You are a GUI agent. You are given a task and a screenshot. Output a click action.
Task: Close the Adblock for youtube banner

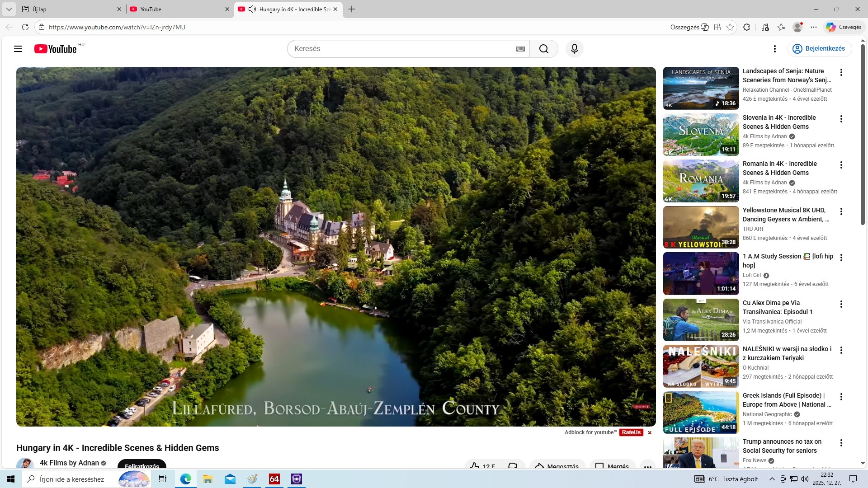point(650,433)
